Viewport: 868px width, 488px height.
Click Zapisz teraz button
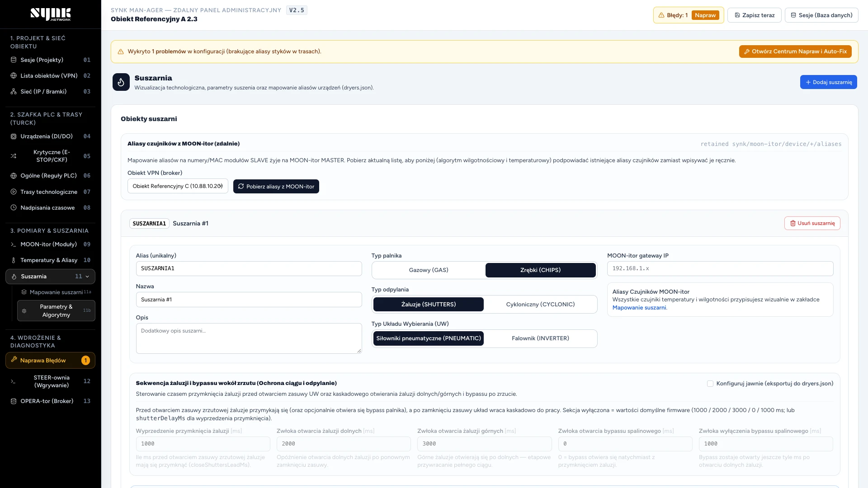pyautogui.click(x=755, y=15)
